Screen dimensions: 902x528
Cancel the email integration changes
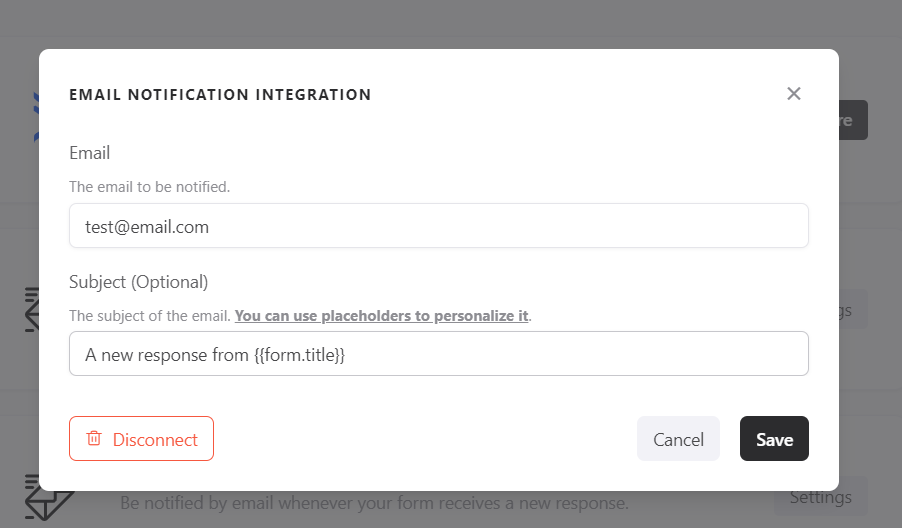point(678,439)
